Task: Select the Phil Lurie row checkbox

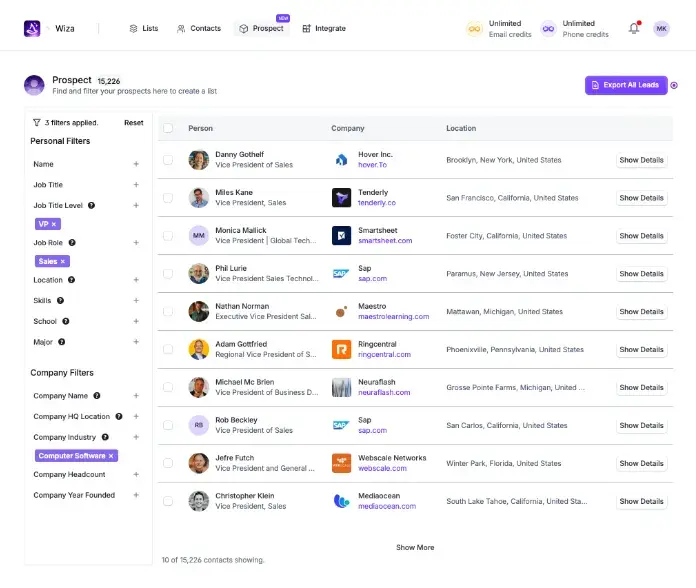Action: pos(168,273)
